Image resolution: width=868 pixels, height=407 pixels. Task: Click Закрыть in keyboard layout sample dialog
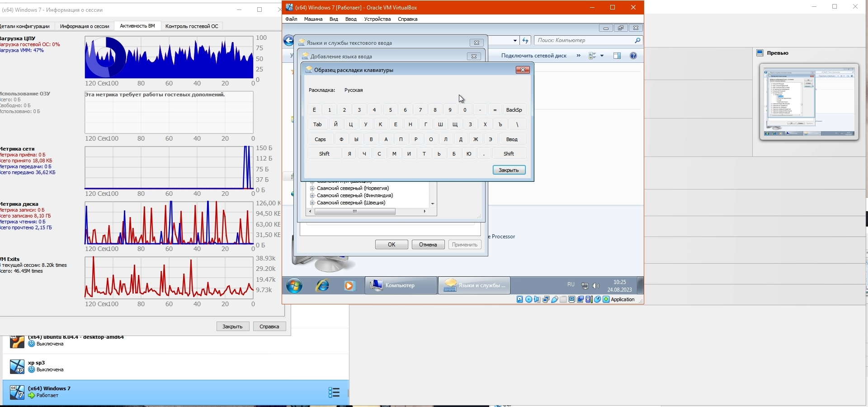coord(509,170)
